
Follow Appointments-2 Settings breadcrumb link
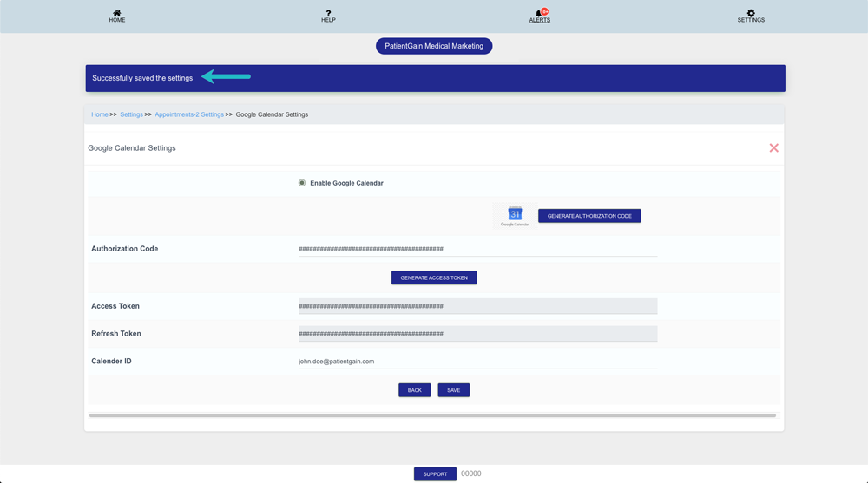coord(189,114)
